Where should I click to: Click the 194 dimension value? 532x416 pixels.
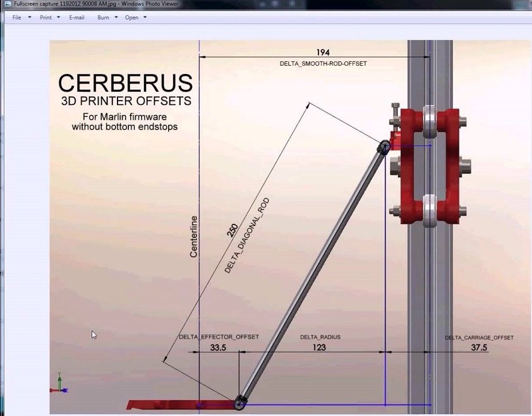tap(323, 52)
